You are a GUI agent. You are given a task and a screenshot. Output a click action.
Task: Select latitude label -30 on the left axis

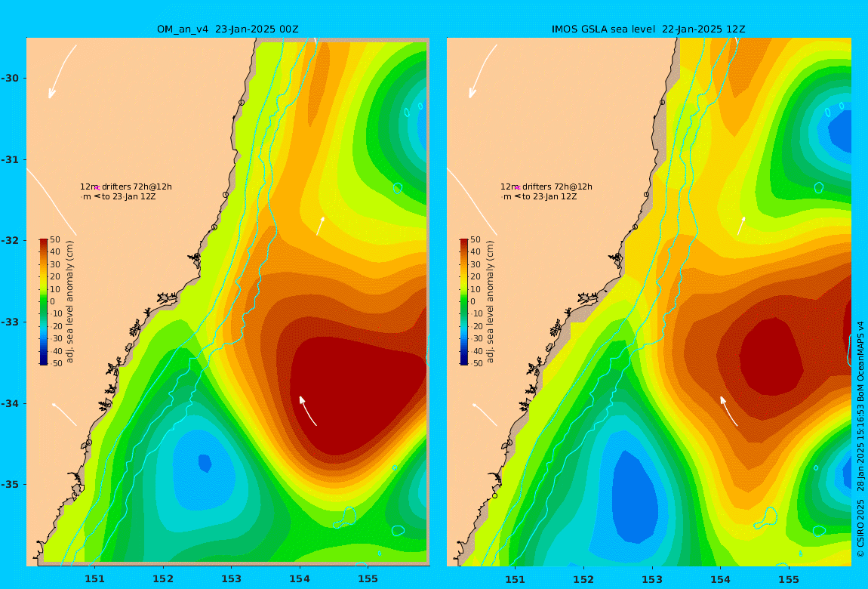(10, 78)
